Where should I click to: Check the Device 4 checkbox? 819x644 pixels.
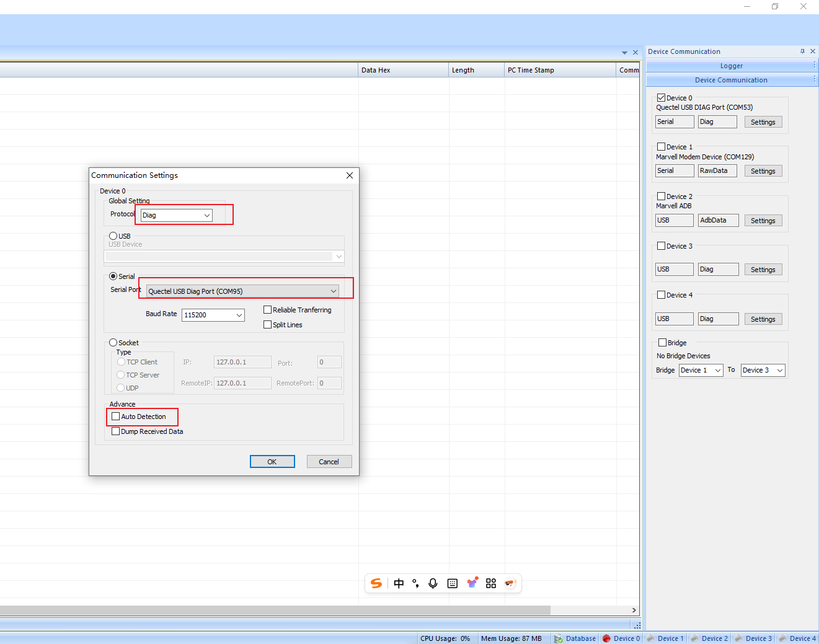662,295
